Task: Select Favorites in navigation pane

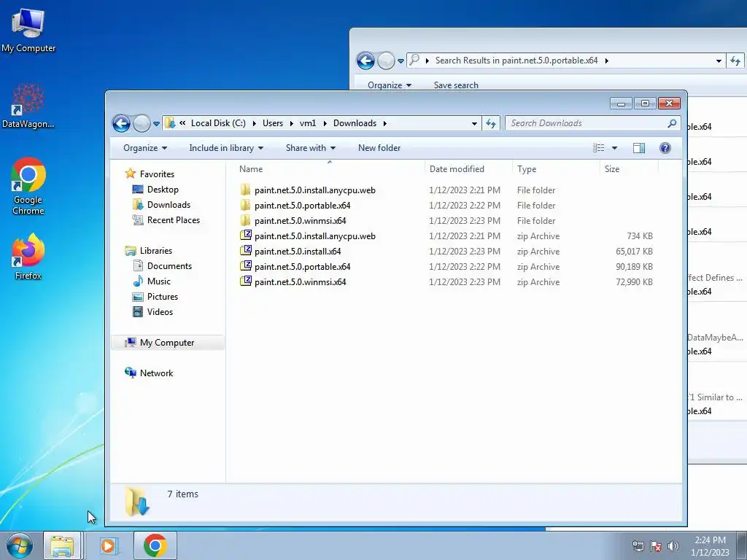Action: [x=150, y=174]
